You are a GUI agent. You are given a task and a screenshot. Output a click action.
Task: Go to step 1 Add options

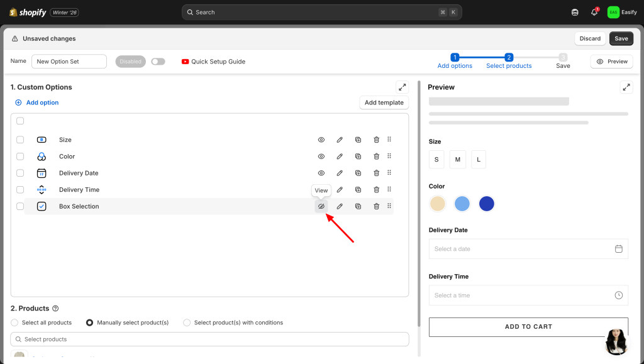(x=455, y=61)
